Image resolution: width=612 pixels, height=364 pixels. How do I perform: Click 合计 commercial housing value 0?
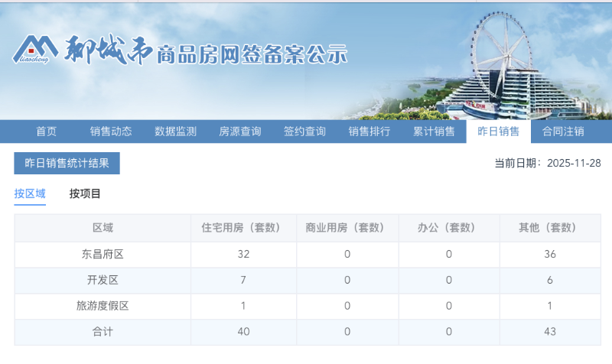(x=347, y=332)
